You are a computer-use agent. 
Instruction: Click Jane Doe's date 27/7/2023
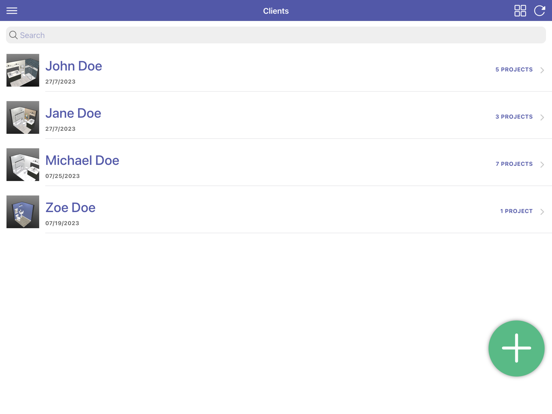click(60, 129)
